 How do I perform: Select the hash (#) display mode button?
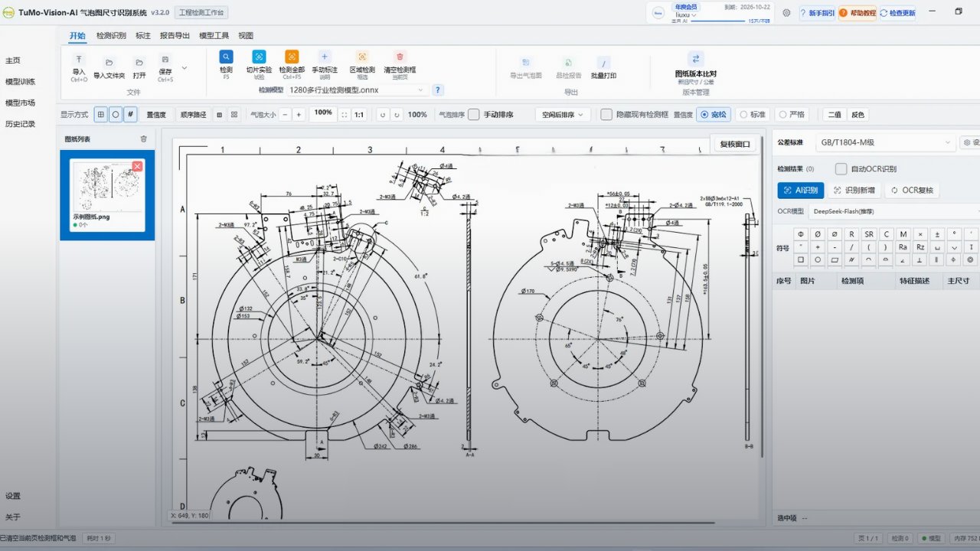point(130,115)
